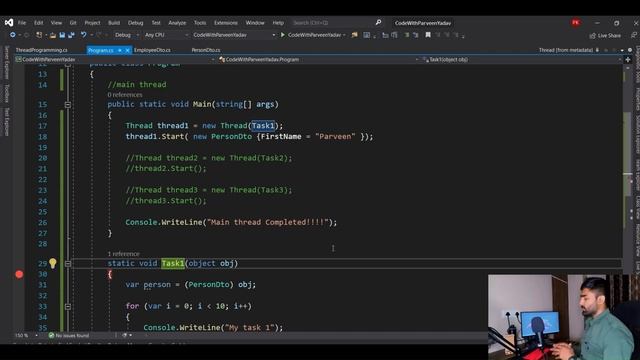The height and width of the screenshot is (360, 640).
Task: Click the Save All icon
Action: click(x=71, y=35)
